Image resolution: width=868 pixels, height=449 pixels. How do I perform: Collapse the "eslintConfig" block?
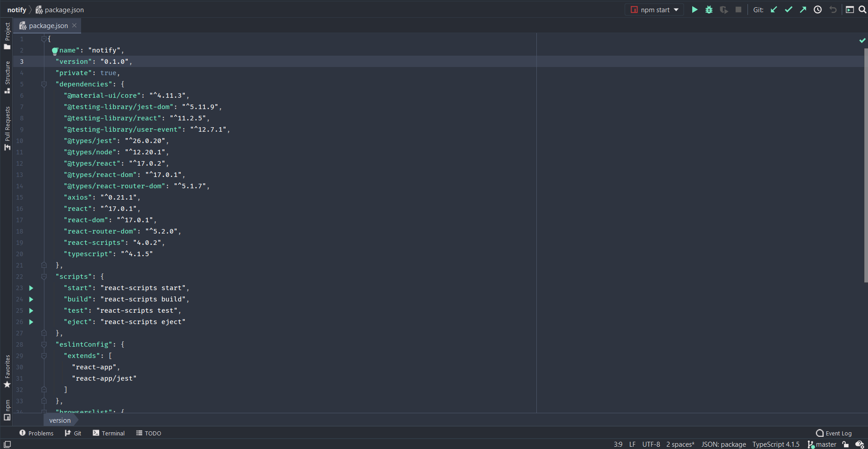pos(44,344)
